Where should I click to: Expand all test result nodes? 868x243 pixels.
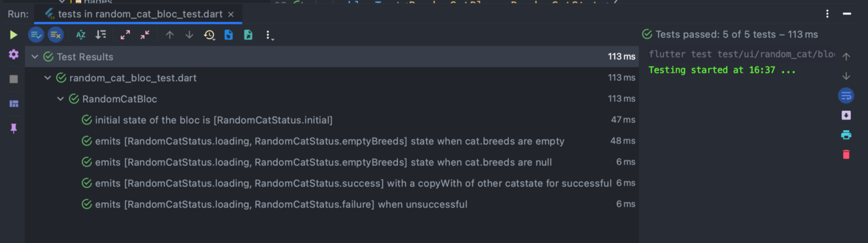125,35
